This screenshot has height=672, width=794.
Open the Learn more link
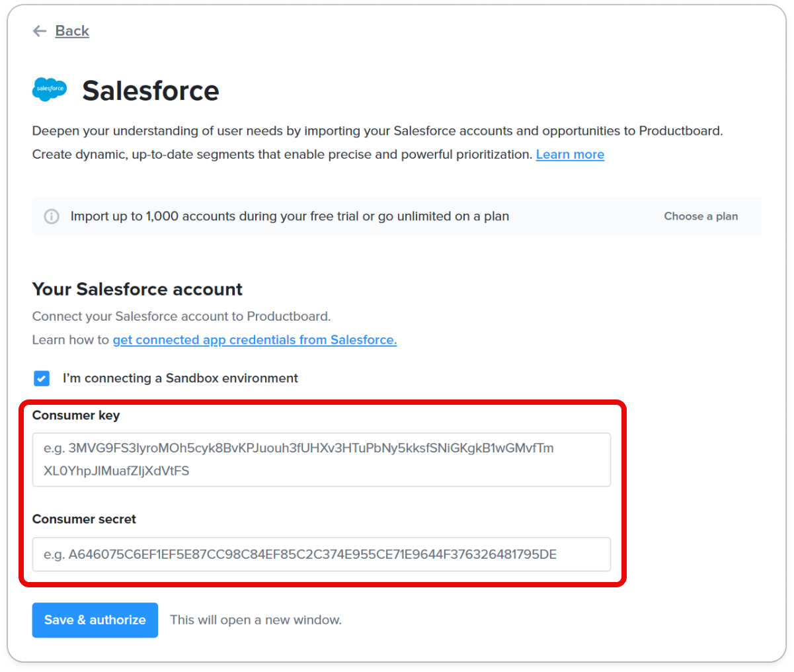(x=570, y=155)
